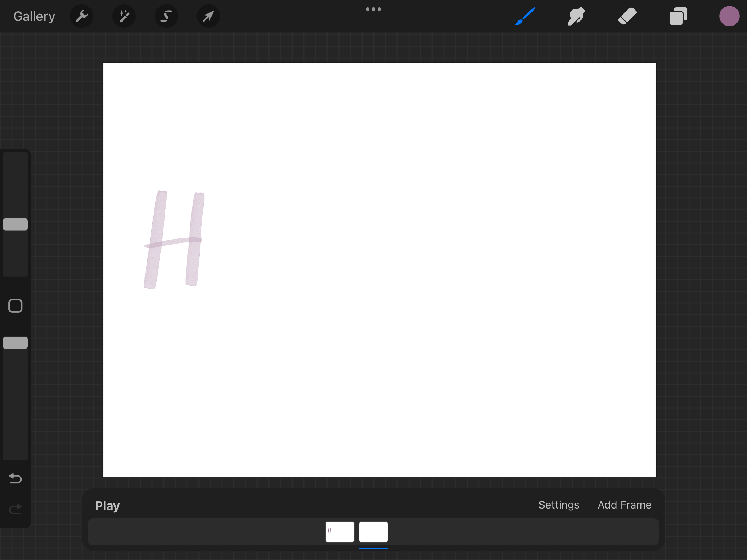This screenshot has height=560, width=747.
Task: Add Frame to the animation timeline
Action: (624, 505)
